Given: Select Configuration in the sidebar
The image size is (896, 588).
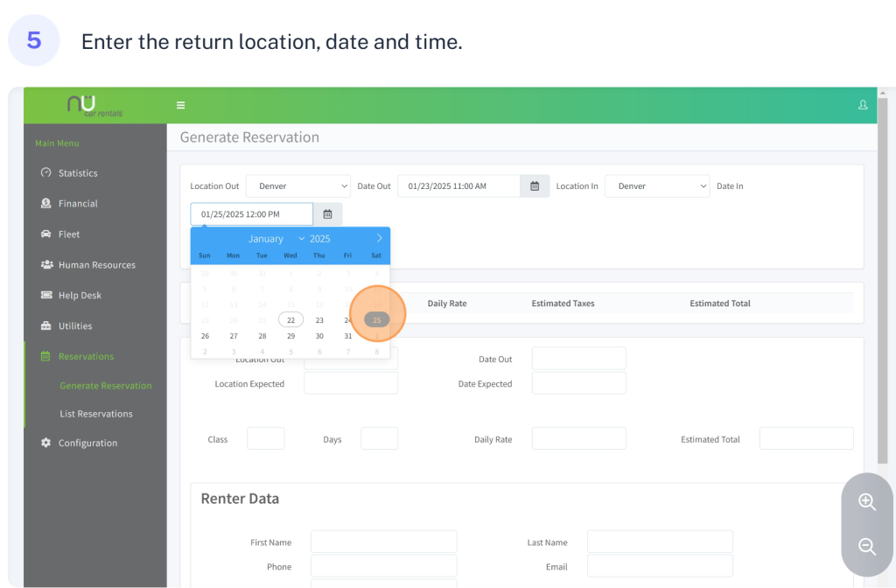Looking at the screenshot, I should pos(87,443).
